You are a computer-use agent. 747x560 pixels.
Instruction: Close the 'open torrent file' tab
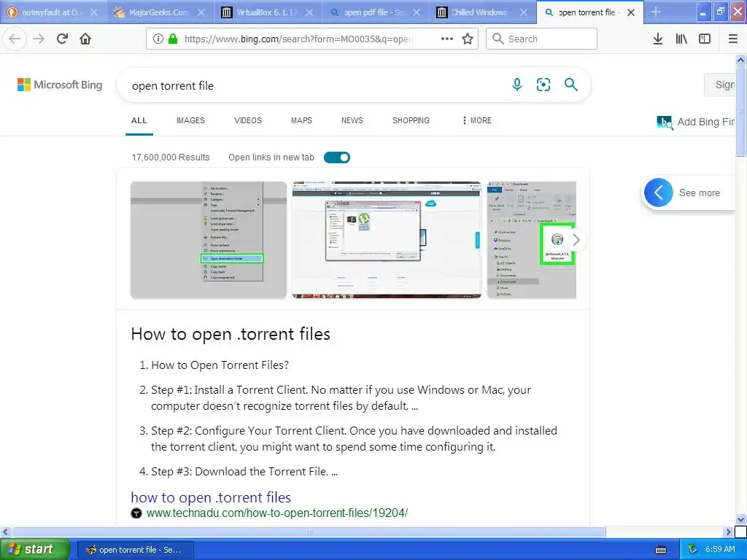pos(631,12)
